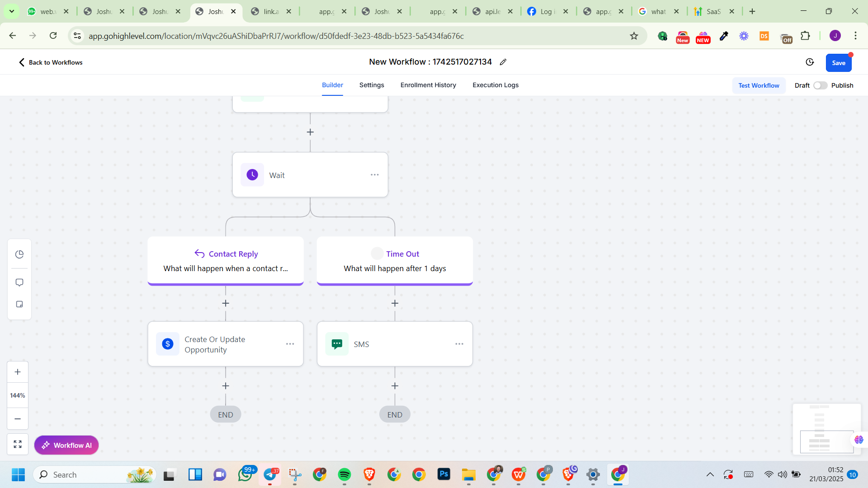
Task: Go Back to Workflows
Action: point(50,62)
